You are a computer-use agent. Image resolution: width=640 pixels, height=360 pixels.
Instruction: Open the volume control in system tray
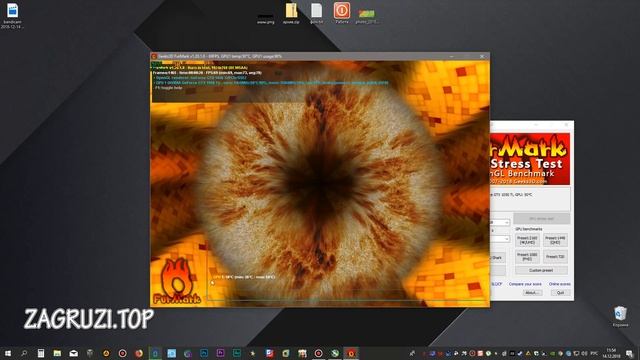click(x=584, y=353)
